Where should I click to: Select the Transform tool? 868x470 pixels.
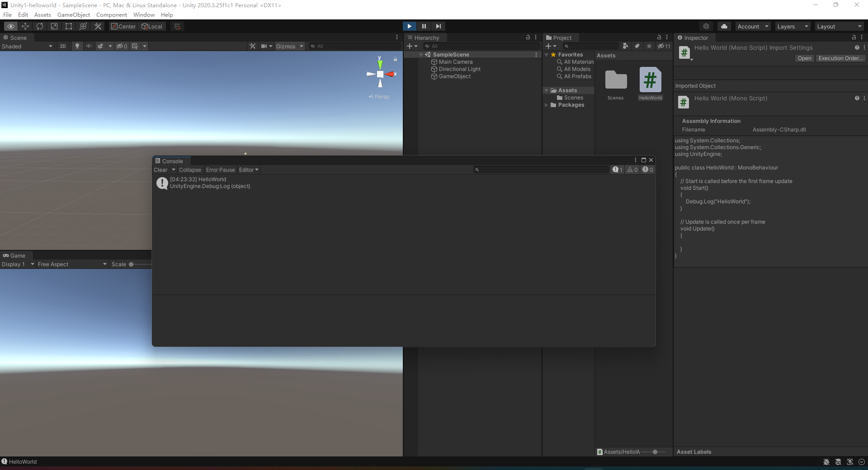pyautogui.click(x=83, y=26)
